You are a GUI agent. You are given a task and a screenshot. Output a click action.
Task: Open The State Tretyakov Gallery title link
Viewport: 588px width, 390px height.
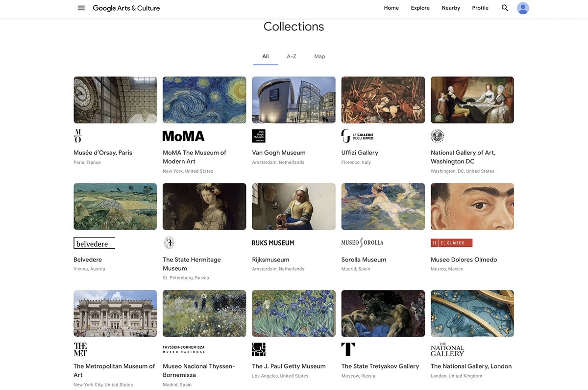click(x=380, y=366)
